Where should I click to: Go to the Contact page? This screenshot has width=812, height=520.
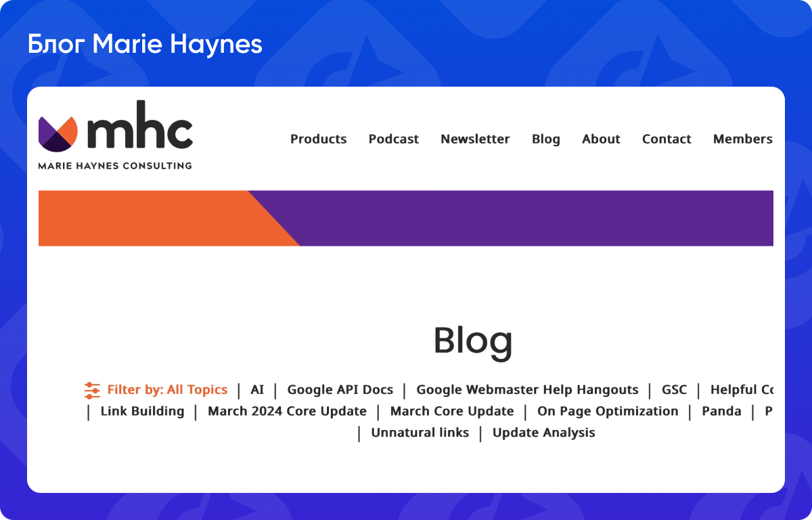(667, 139)
